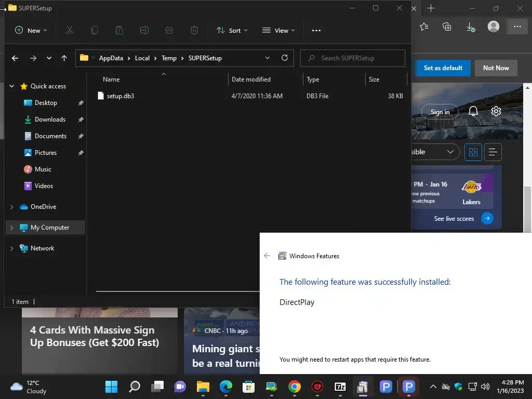Open Google Chrome from taskbar

(295, 387)
